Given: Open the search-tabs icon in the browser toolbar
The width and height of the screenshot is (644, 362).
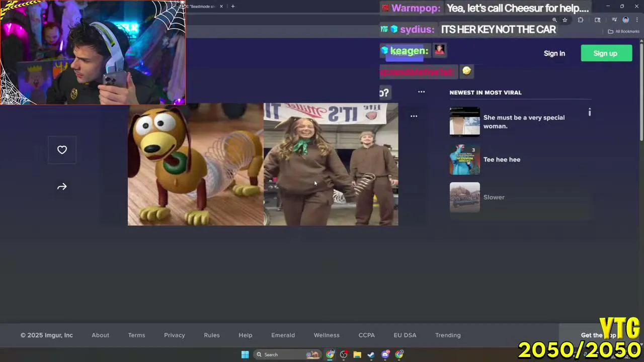Looking at the screenshot, I should click(597, 20).
